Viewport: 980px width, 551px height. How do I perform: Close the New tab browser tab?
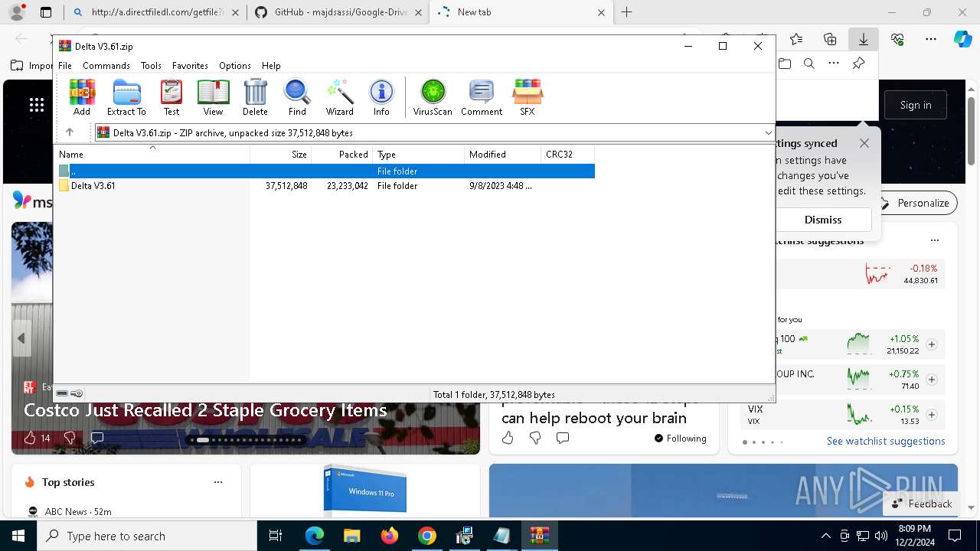tap(601, 12)
